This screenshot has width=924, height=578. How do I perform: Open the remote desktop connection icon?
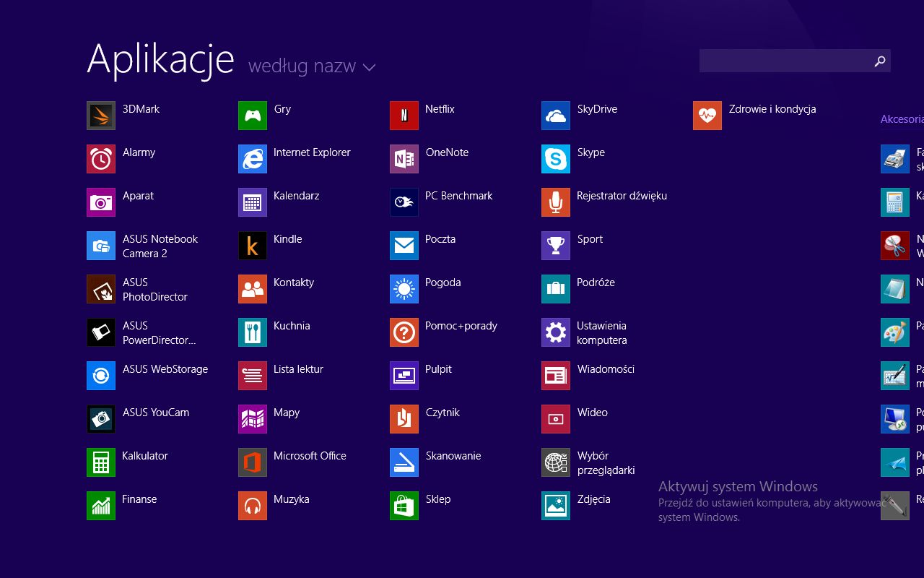[895, 419]
